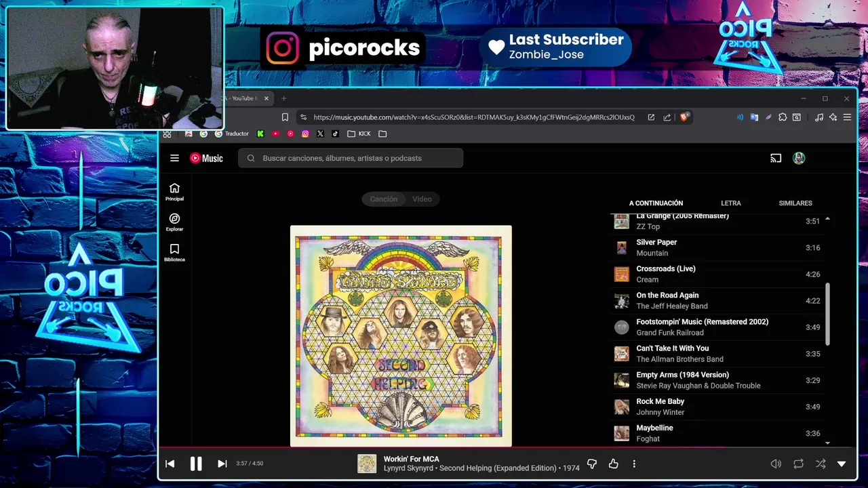Open the LETRA tab
Image resolution: width=868 pixels, height=488 pixels.
click(x=730, y=203)
